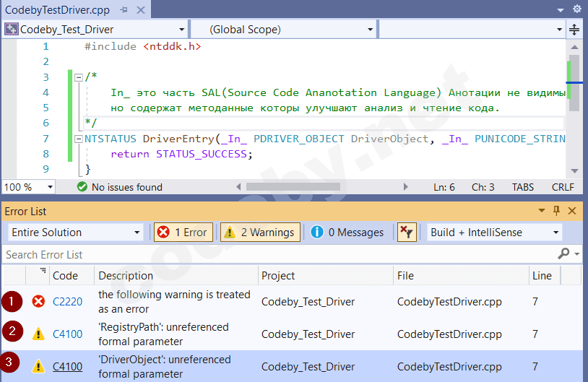Toggle the 2 Warnings filter
This screenshot has height=382, width=588.
[260, 232]
